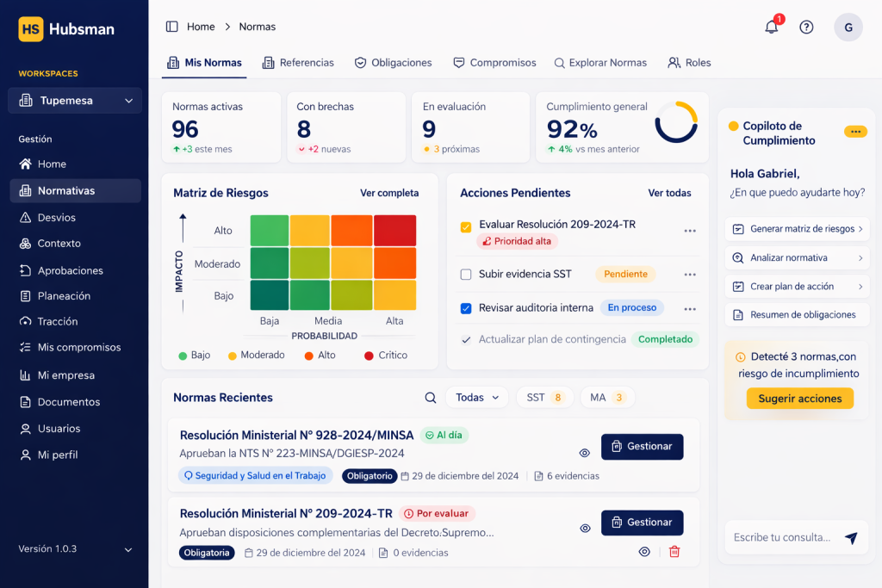This screenshot has height=588, width=882.
Task: Click the help question mark icon
Action: [x=806, y=27]
